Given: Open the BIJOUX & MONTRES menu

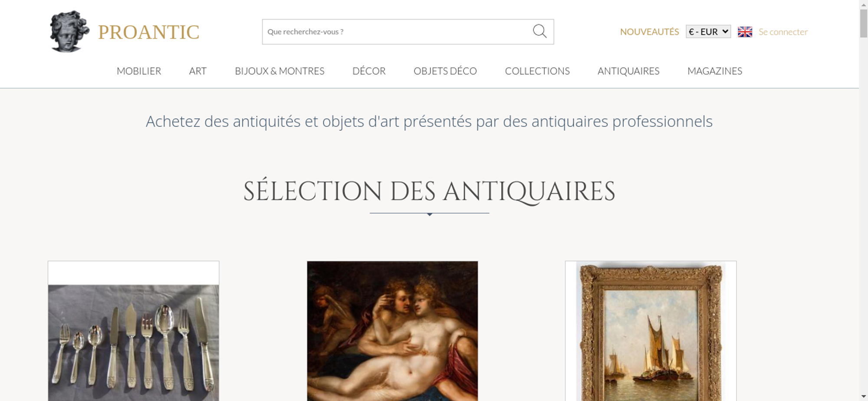Looking at the screenshot, I should point(279,71).
